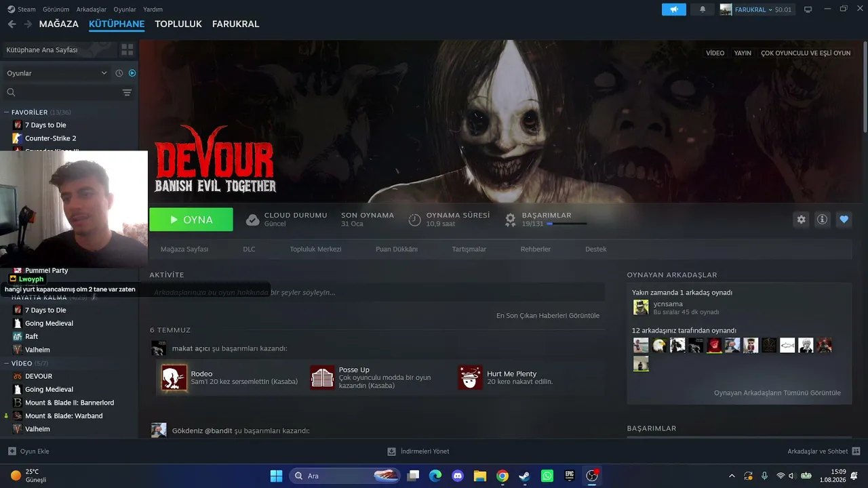Open the DLC tab
The image size is (868, 488).
click(x=249, y=249)
